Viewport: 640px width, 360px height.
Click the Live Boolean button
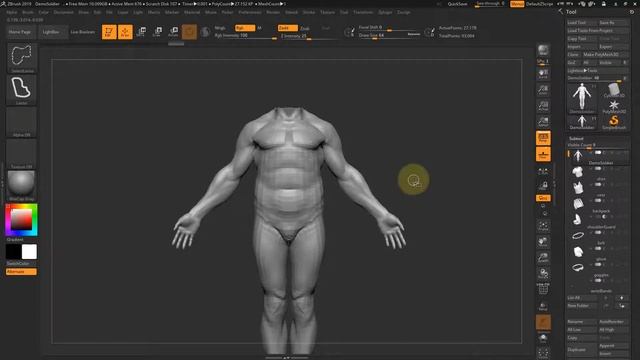[x=82, y=32]
